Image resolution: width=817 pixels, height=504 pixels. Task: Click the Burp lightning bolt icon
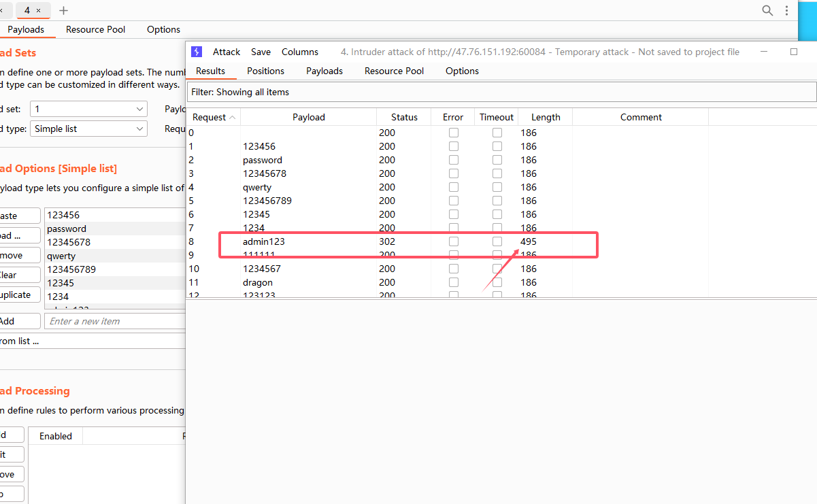pos(197,52)
